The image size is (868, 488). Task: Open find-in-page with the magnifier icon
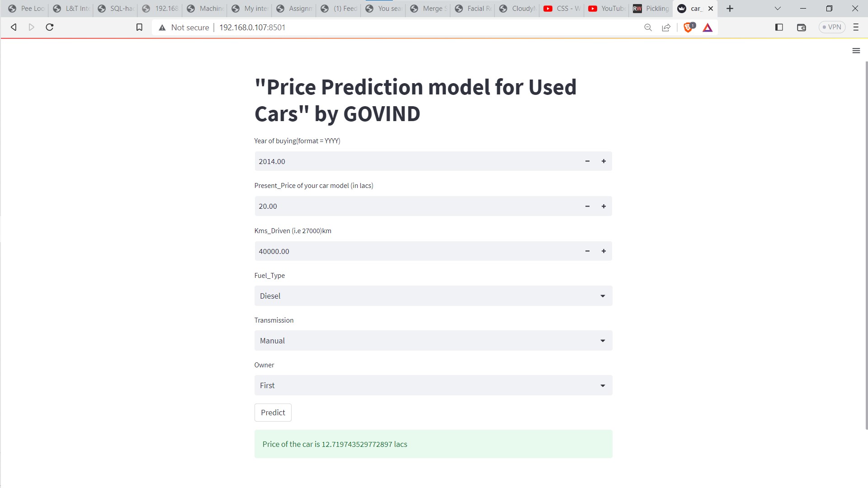pyautogui.click(x=648, y=27)
